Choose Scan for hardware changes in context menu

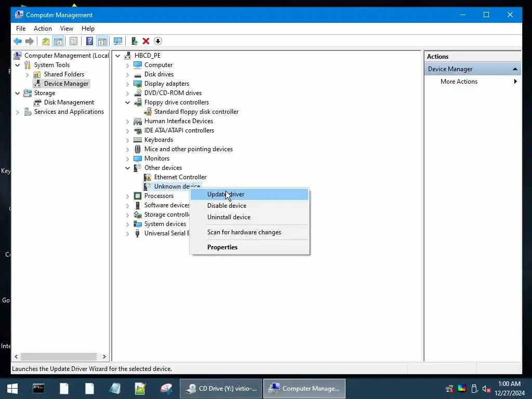click(249, 232)
